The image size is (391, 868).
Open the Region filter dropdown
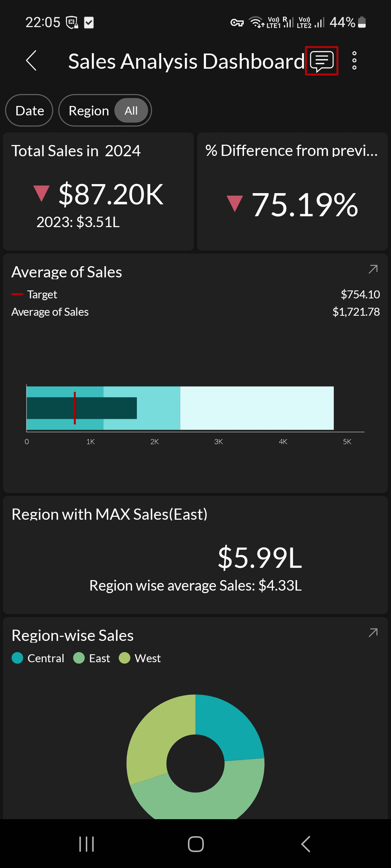(x=89, y=111)
